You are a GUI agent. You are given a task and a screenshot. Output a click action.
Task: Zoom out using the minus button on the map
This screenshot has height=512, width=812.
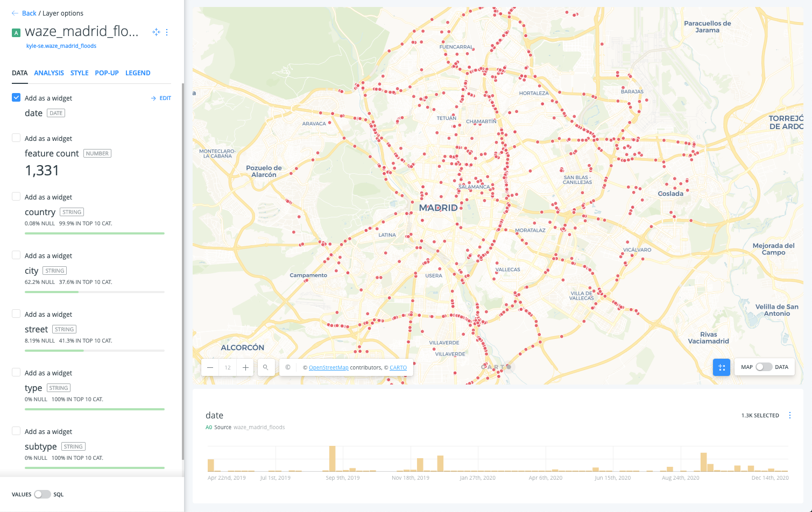coord(210,367)
